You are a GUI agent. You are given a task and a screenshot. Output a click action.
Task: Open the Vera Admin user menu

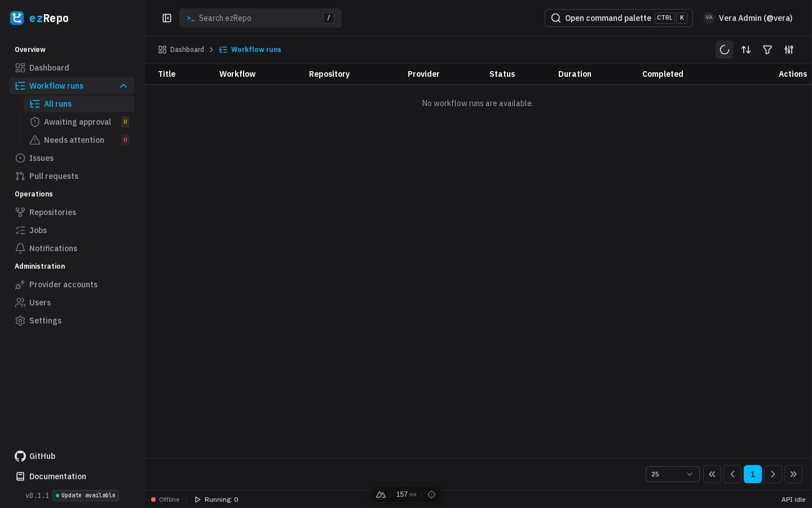pos(748,18)
